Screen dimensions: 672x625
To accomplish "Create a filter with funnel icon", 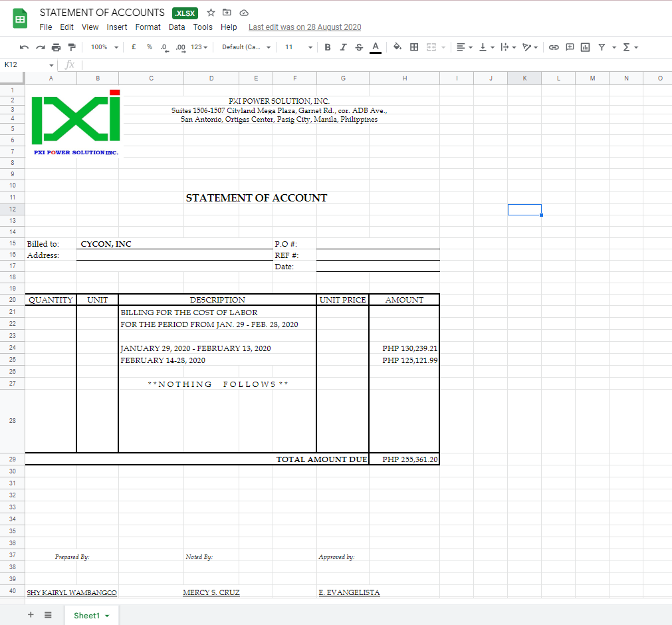I will [x=602, y=47].
